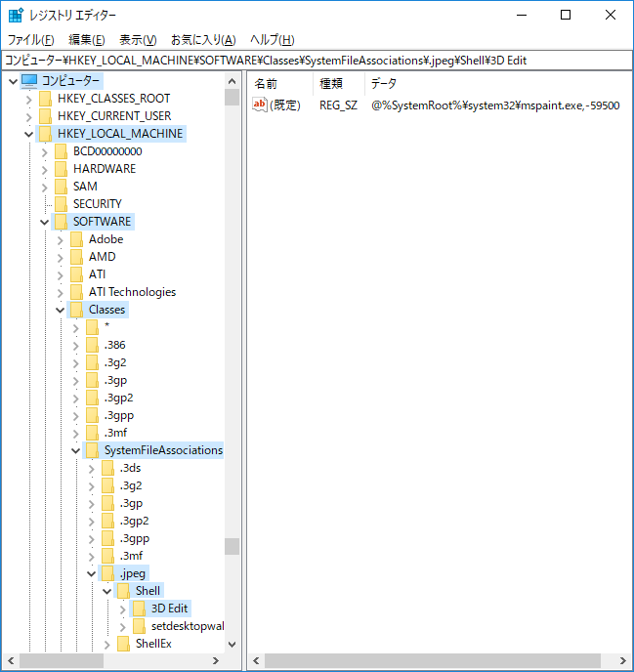Click the Registry Editor title bar icon

tap(16, 15)
